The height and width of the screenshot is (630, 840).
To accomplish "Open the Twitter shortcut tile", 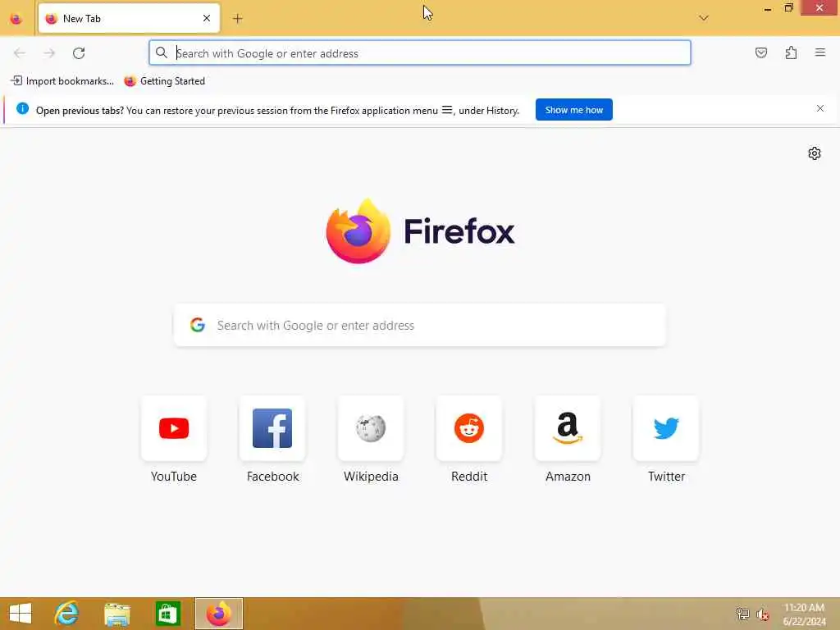I will (x=666, y=428).
